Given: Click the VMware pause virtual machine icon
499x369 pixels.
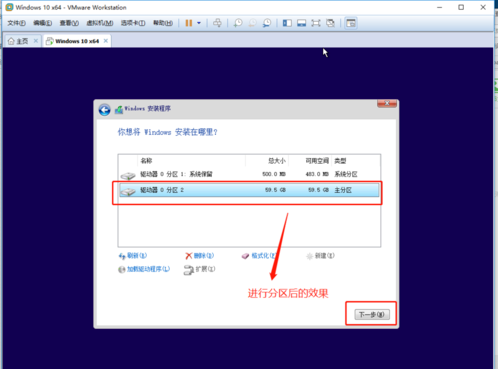Looking at the screenshot, I should pos(189,23).
